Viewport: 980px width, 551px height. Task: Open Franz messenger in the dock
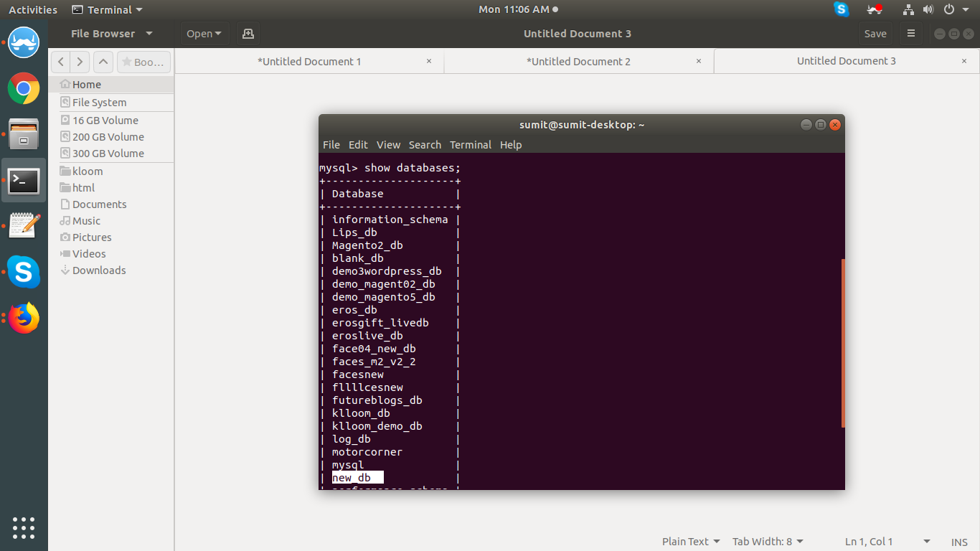[24, 42]
